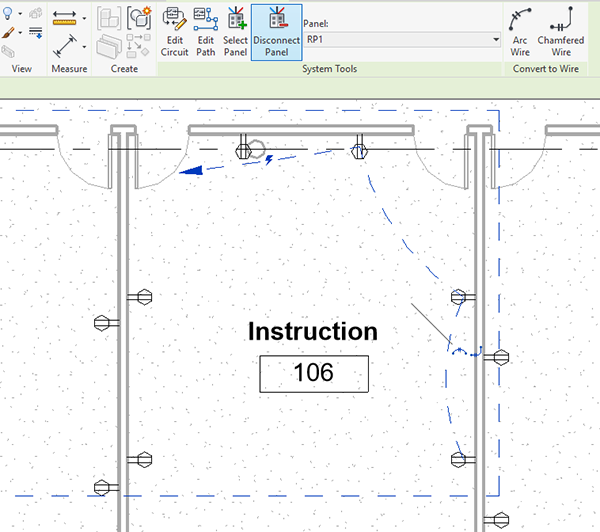Viewport: 600px width, 532px height.
Task: Click the ruler Measure tool
Action: coord(65,18)
